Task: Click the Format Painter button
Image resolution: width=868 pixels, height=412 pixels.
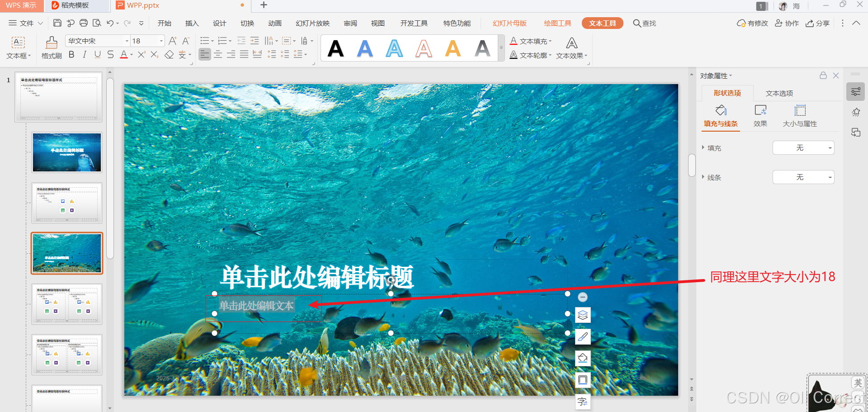Action: [x=52, y=48]
